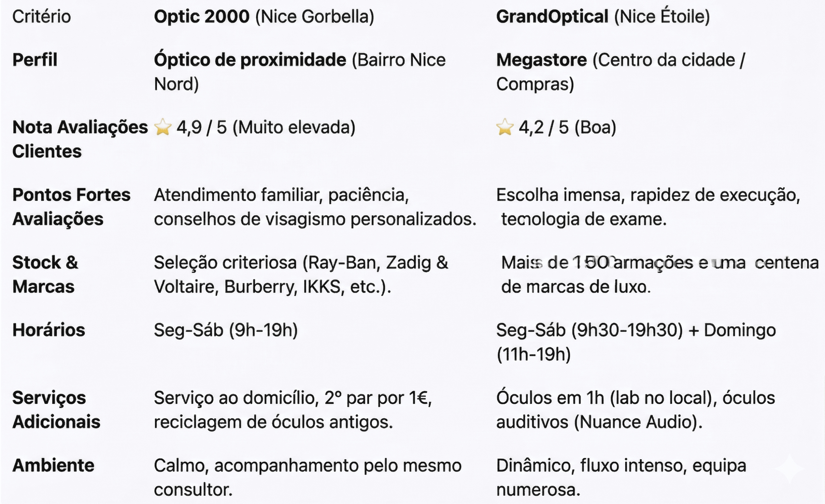Click the Critério header cell

[42, 16]
